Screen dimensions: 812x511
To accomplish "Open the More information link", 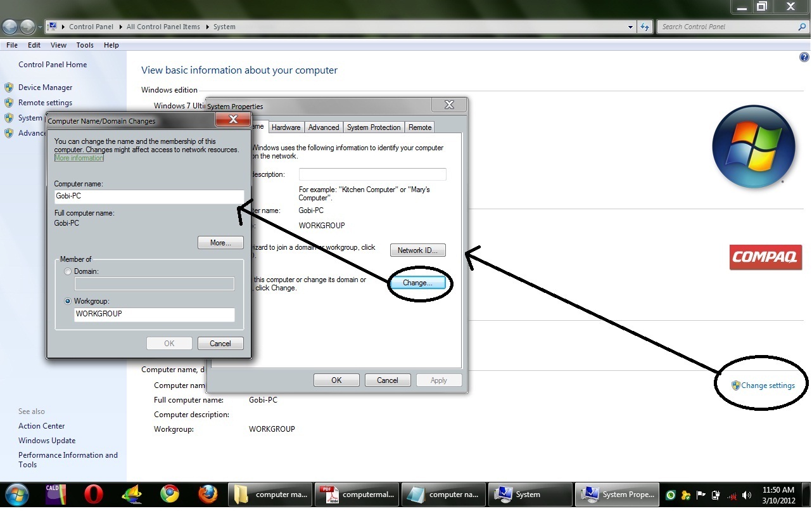I will (x=79, y=158).
